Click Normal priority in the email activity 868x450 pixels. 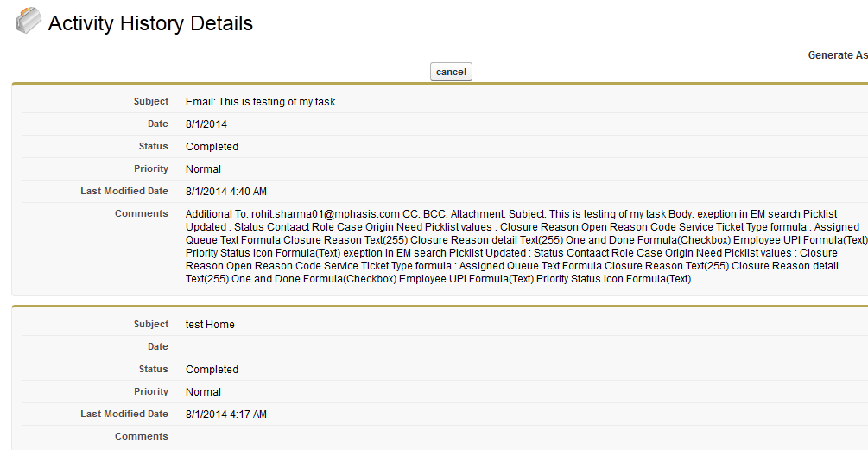(x=203, y=169)
